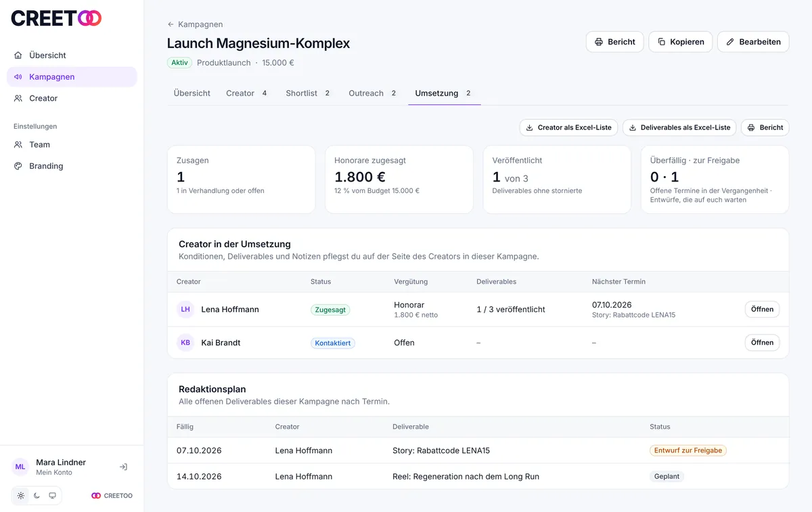Click the Aktiv status badge
812x512 pixels.
(179, 63)
